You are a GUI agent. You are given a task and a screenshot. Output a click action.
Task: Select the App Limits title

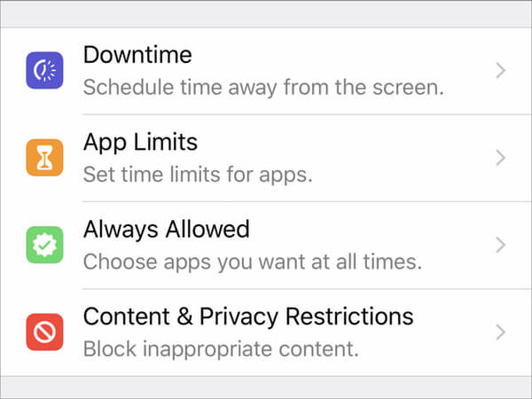click(x=140, y=142)
